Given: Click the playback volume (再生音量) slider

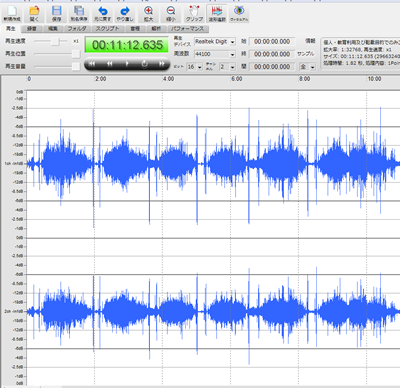Looking at the screenshot, I should [57, 66].
